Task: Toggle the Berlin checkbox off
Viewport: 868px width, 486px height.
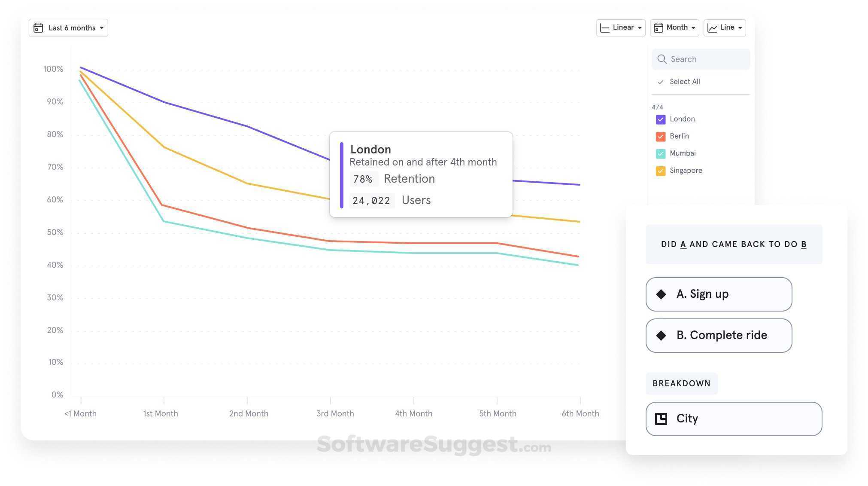Action: pyautogui.click(x=660, y=136)
